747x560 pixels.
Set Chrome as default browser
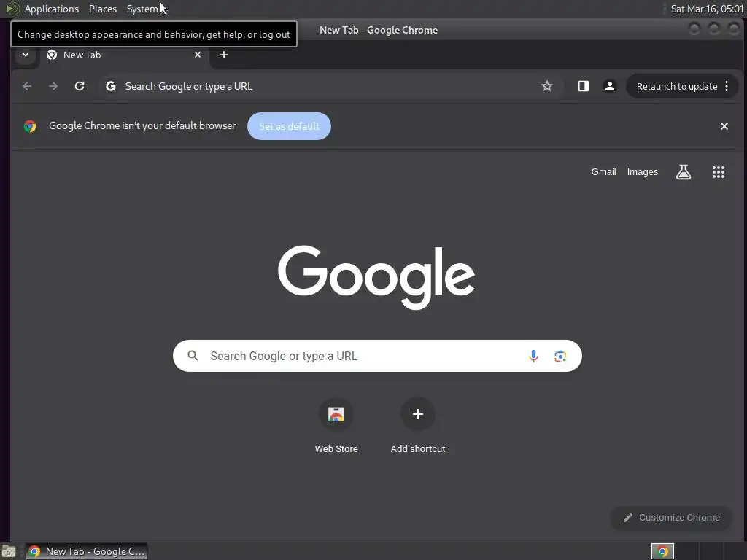point(289,126)
